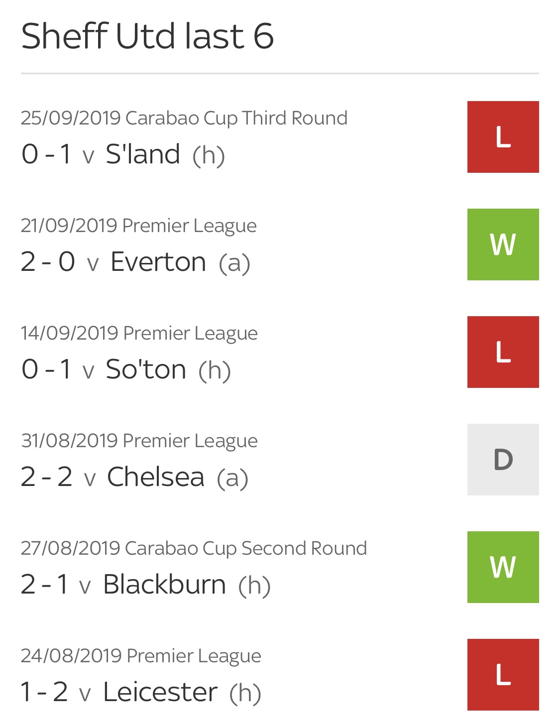
Task: Select the 24/08/2019 Premier League label
Action: click(x=141, y=656)
